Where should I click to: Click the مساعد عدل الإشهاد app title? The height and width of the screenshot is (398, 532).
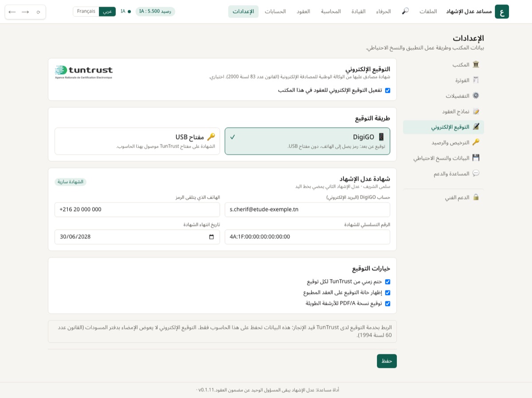[469, 12]
